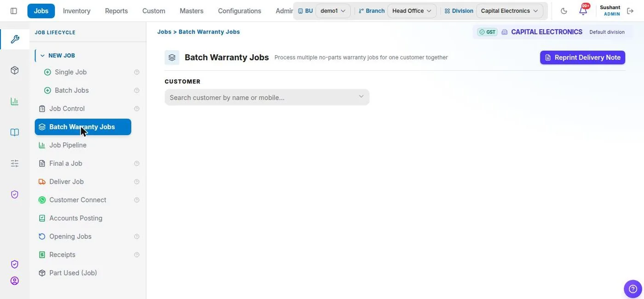Open the sliders Configurations rail icon
Viewport: 644px width, 299px height.
pyautogui.click(x=15, y=164)
